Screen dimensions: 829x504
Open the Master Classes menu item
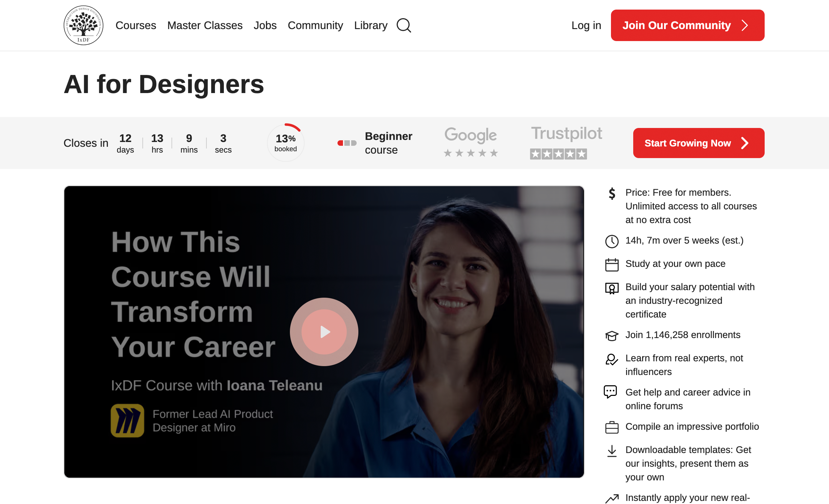tap(205, 25)
